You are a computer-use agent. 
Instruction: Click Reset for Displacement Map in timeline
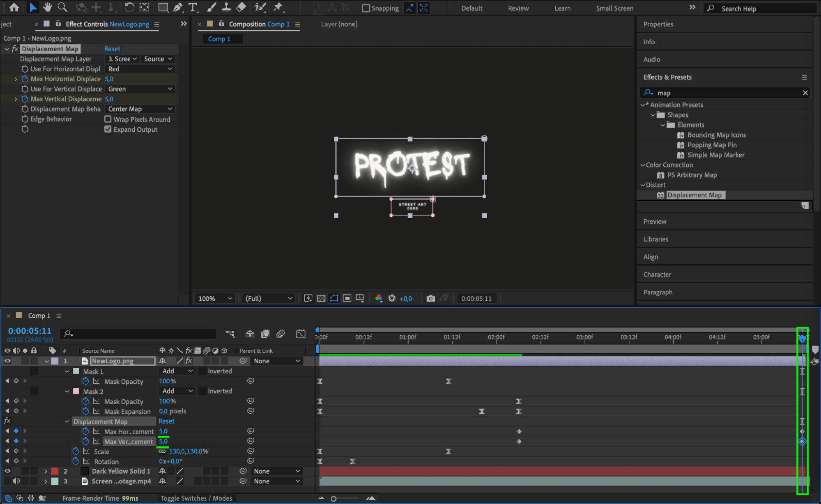tap(166, 421)
